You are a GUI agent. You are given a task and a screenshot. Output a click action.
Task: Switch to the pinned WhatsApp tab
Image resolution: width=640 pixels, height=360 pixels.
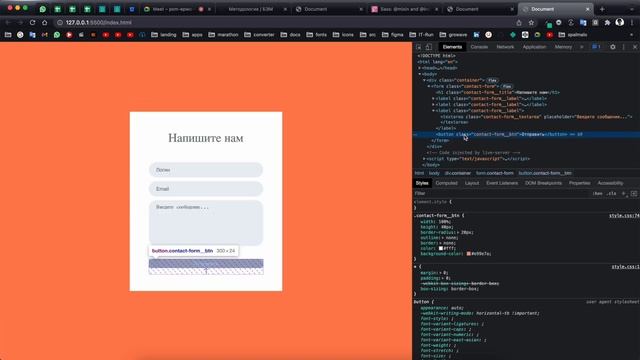(x=43, y=9)
